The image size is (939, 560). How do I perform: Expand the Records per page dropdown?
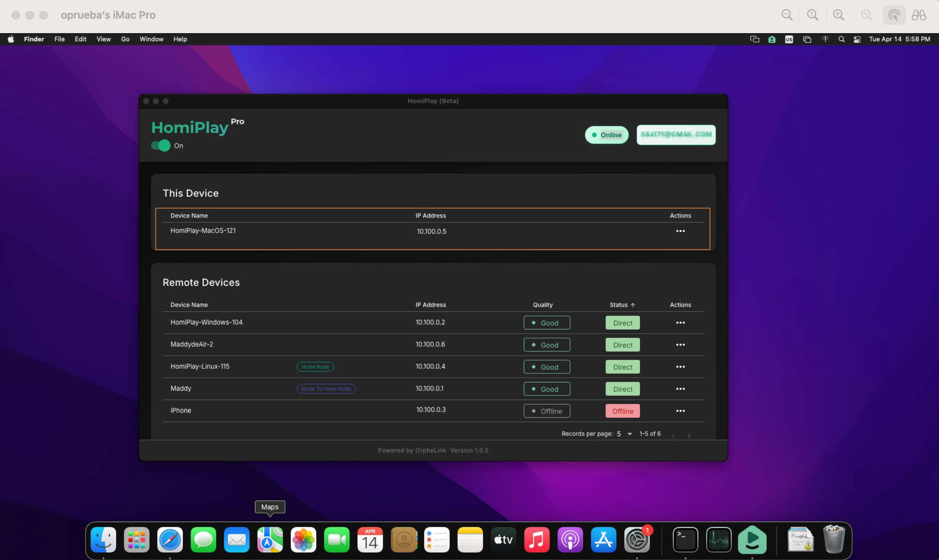click(x=625, y=434)
